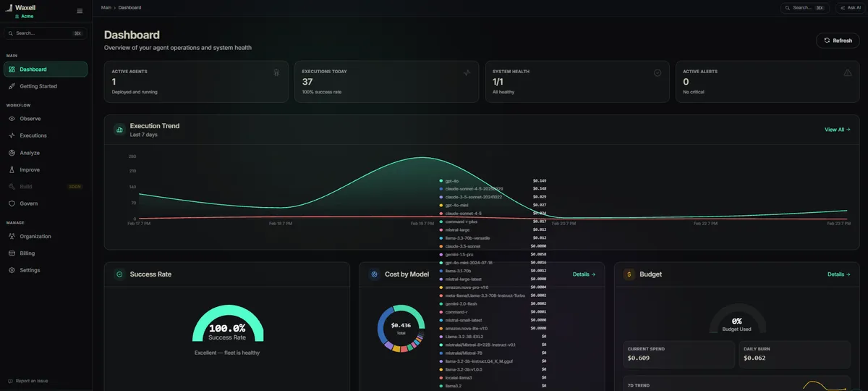Click the Dashboard breadcrumb
Screen dimensions: 868x391
pos(130,7)
